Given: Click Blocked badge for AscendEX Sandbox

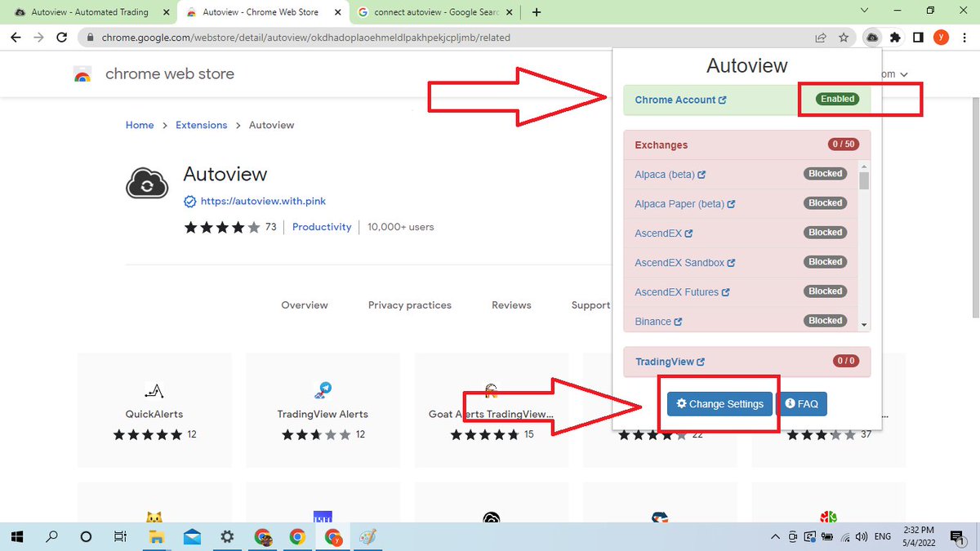Looking at the screenshot, I should (x=826, y=262).
